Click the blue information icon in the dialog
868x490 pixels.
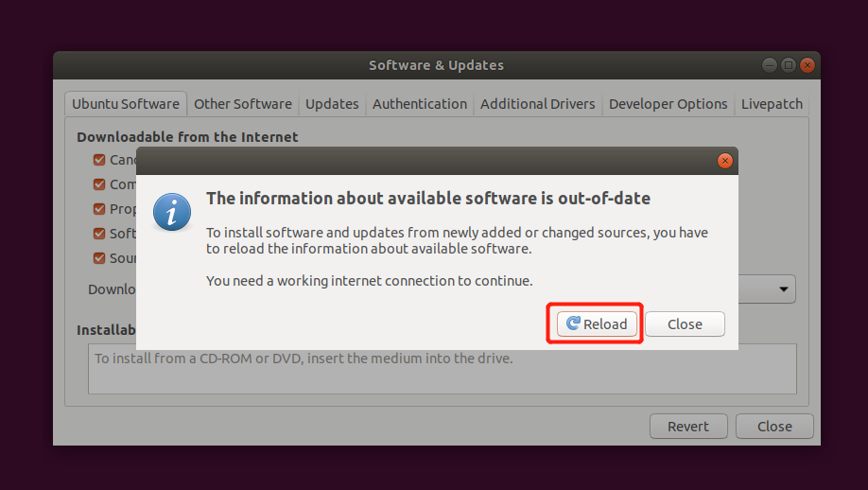tap(171, 212)
